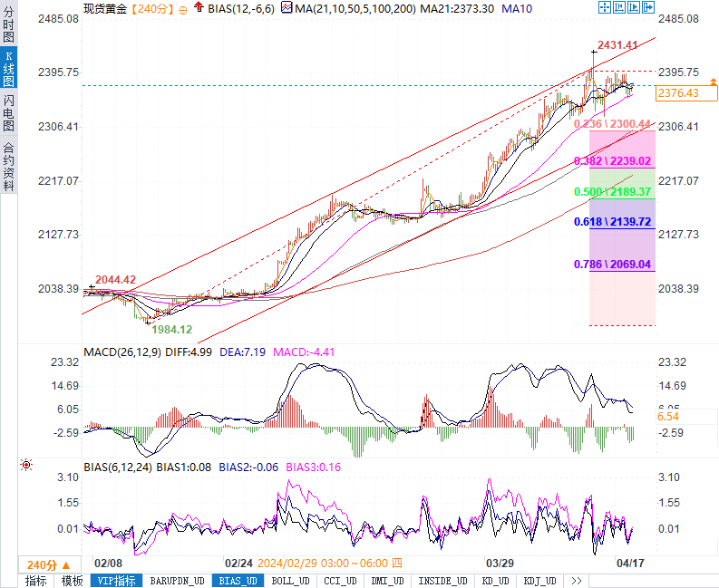This screenshot has width=719, height=588.
Task: Click the BIAS2:-0.06 value
Action: pos(248,467)
